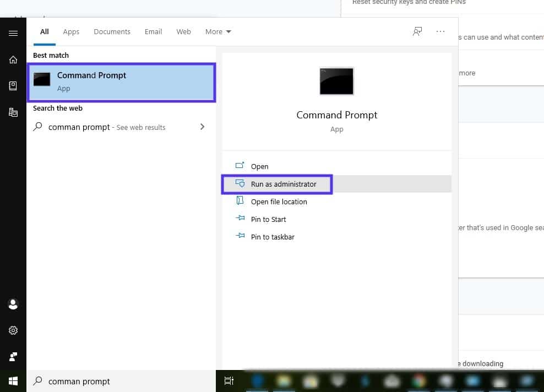Open the Settings gear in the left sidebar

tap(13, 330)
